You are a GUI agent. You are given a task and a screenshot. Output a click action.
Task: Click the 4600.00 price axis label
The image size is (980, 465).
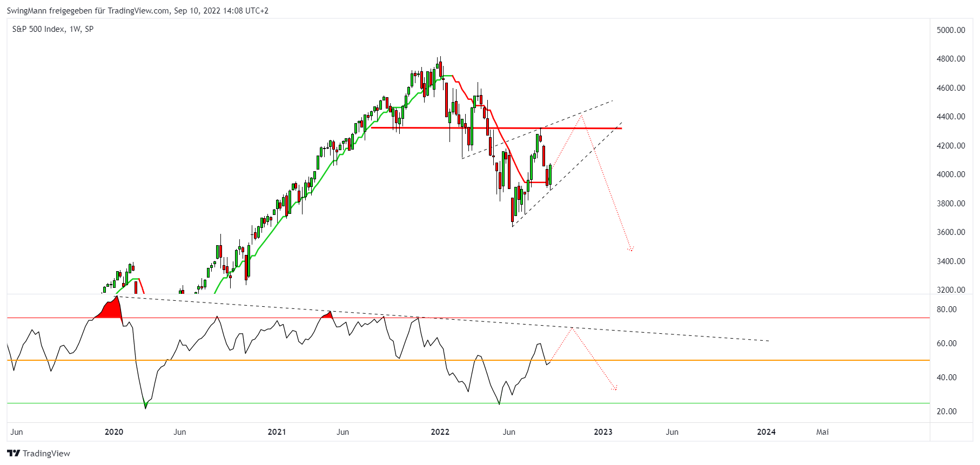click(x=951, y=88)
